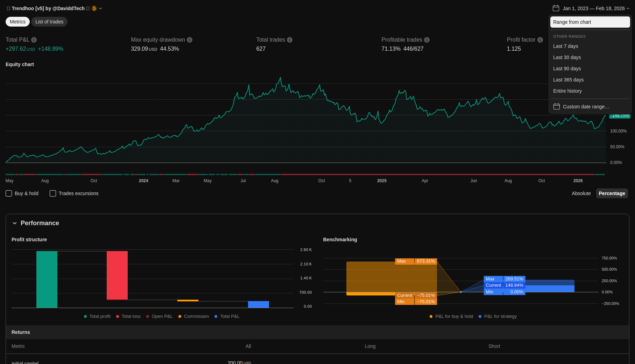635x364 pixels.
Task: Select Last 30 days range
Action: coord(567,57)
